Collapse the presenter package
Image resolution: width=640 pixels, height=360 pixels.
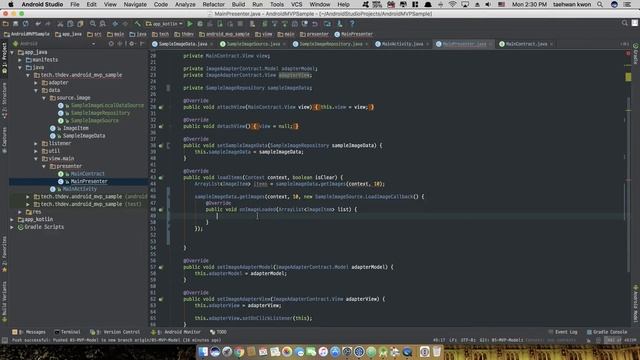coord(44,167)
